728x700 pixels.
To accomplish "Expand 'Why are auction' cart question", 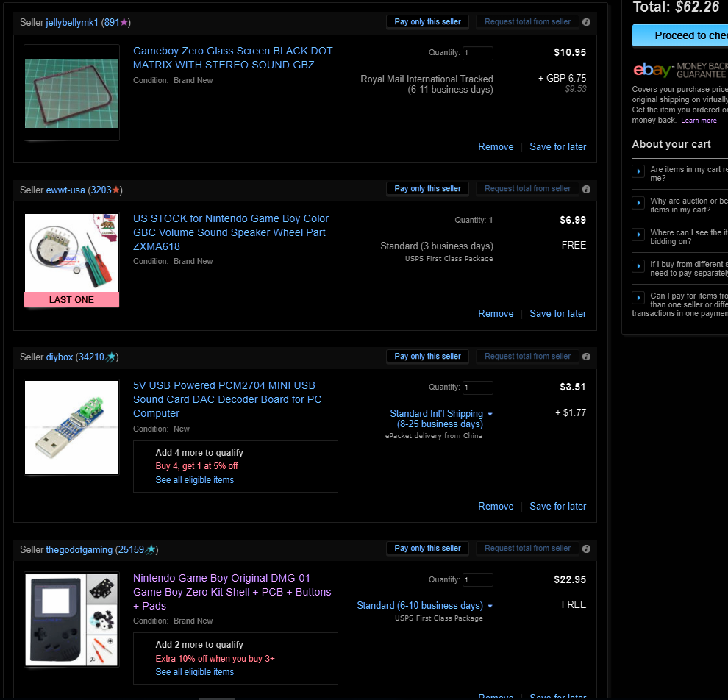I will tap(638, 203).
